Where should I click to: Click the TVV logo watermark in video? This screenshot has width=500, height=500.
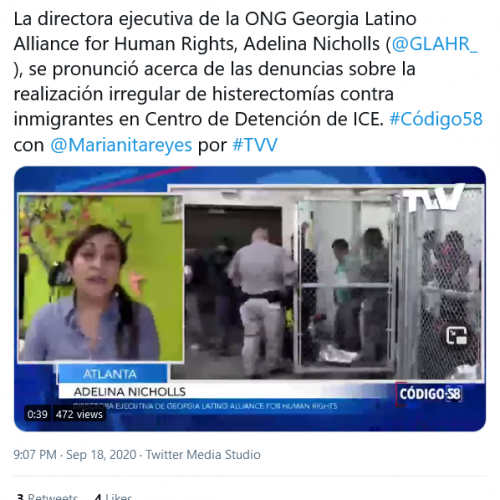click(x=435, y=198)
